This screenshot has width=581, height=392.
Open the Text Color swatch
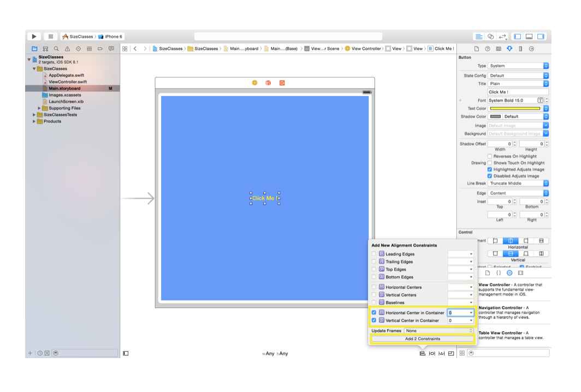click(515, 109)
